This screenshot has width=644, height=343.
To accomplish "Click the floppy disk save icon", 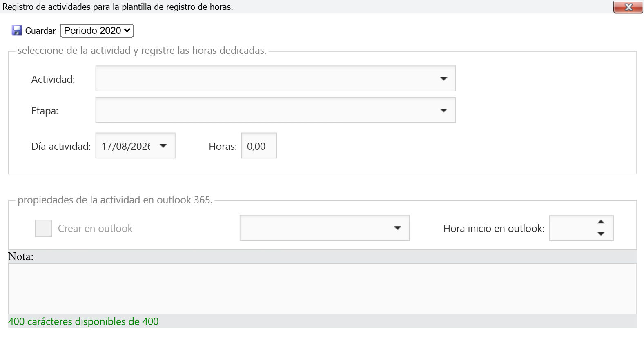I will [x=17, y=31].
